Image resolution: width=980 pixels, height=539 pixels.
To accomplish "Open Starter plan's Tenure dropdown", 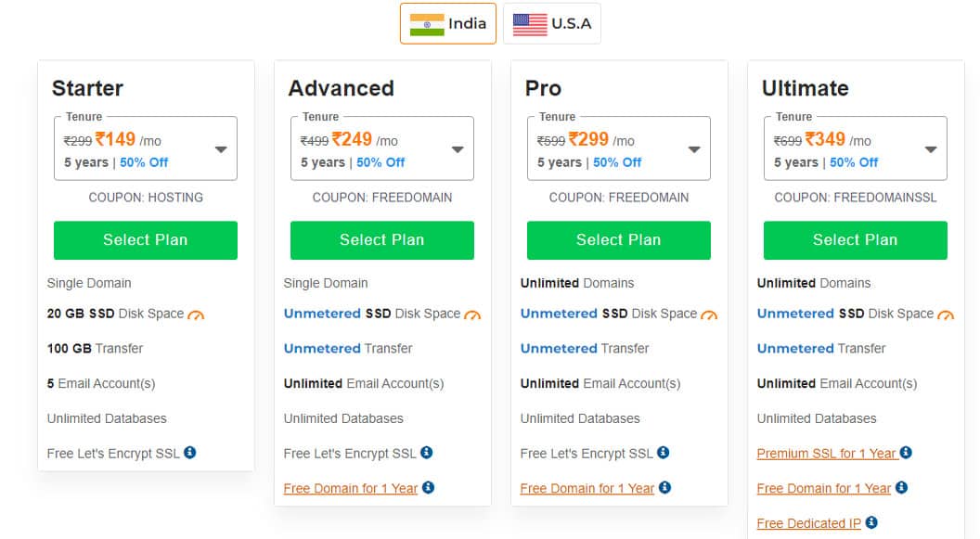I will click(x=223, y=148).
